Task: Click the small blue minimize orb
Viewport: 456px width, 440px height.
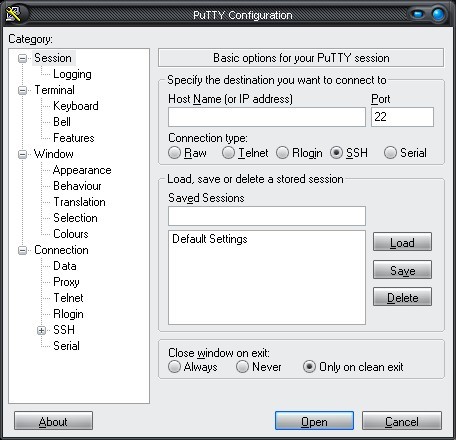Action: [x=417, y=14]
